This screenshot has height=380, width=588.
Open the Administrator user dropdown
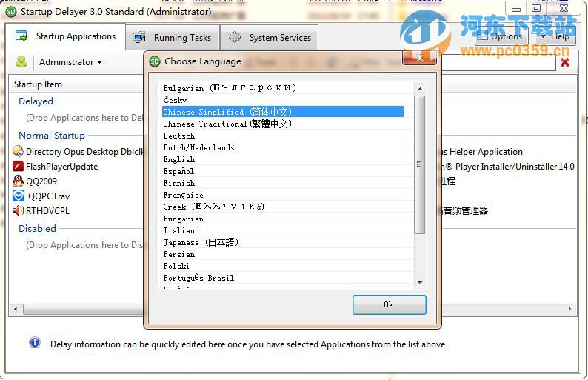click(70, 62)
